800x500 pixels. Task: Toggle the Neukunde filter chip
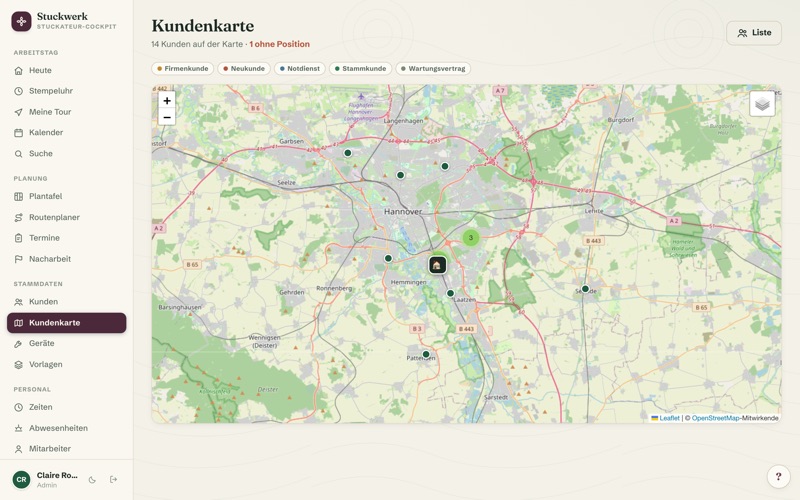coord(244,68)
